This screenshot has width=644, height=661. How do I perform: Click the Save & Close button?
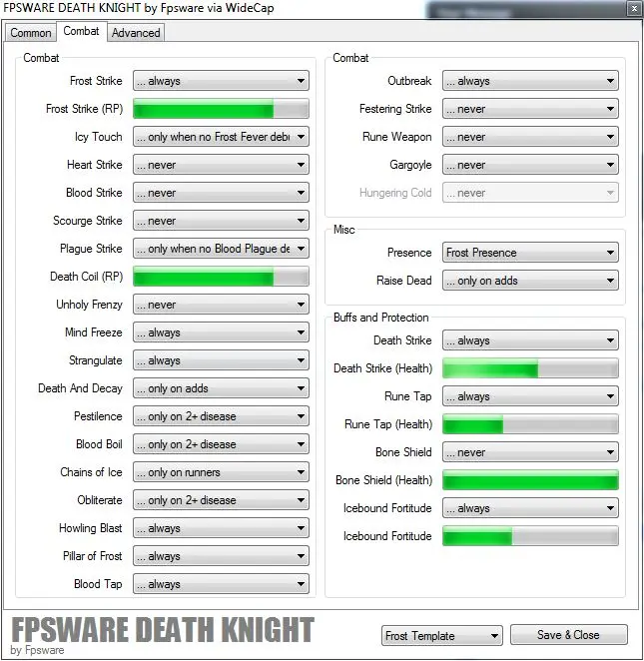568,635
